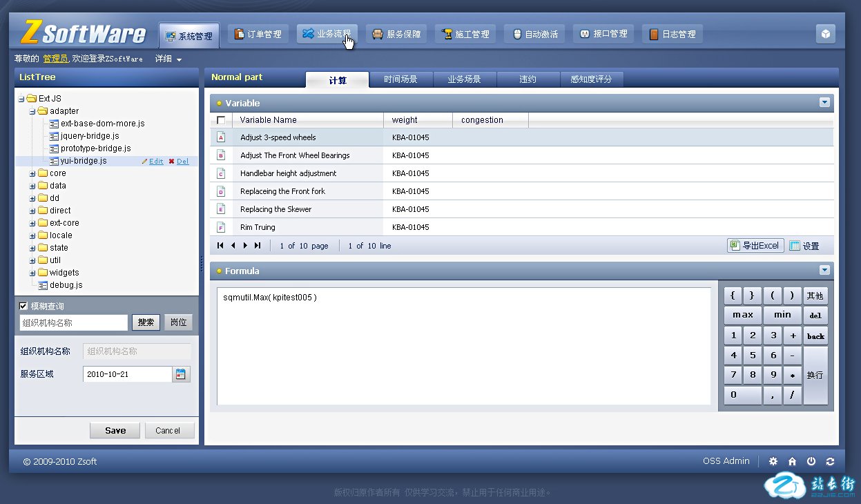Click the settings gear icon in footer
The width and height of the screenshot is (861, 504).
tap(773, 461)
